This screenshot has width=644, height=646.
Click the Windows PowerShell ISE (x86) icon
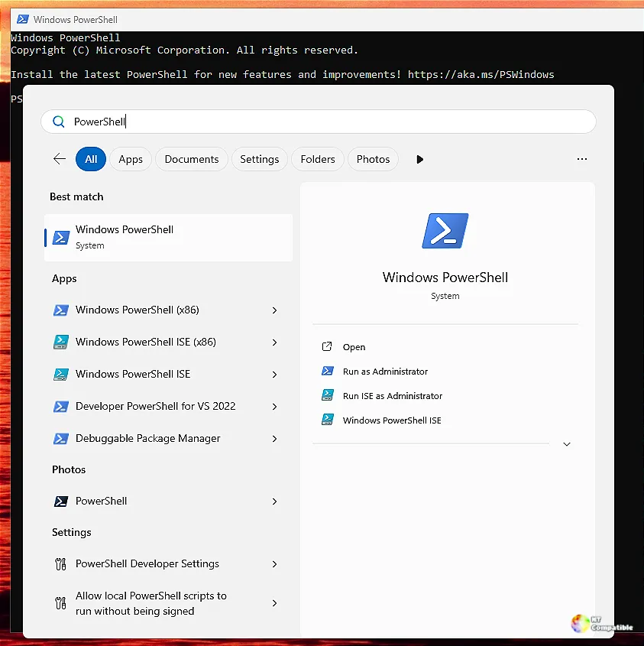tap(61, 342)
